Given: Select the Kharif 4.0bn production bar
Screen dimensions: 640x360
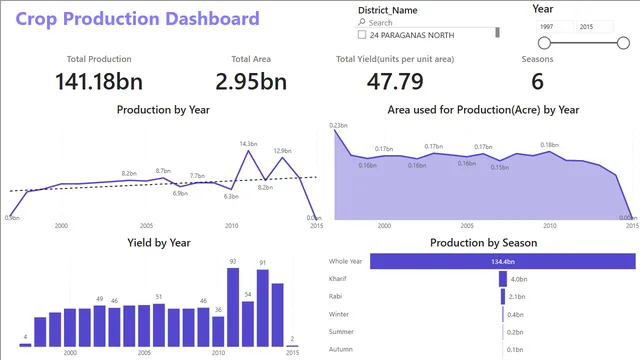Looking at the screenshot, I should point(502,279).
